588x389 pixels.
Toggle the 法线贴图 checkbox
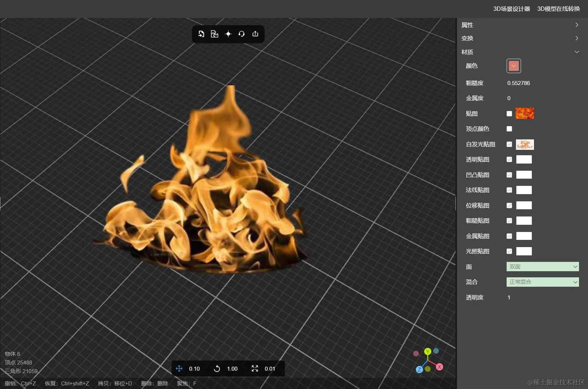(509, 190)
